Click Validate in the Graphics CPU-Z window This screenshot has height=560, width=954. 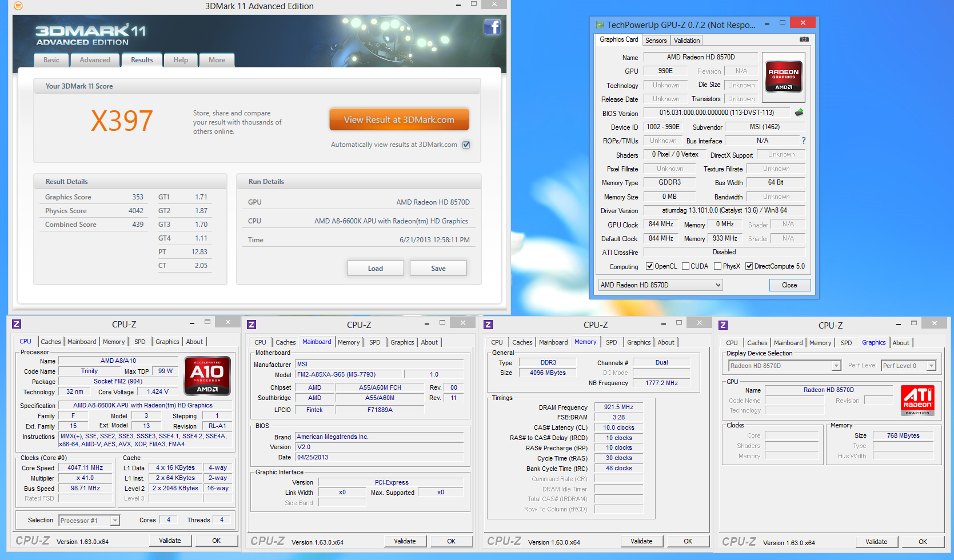pyautogui.click(x=876, y=542)
